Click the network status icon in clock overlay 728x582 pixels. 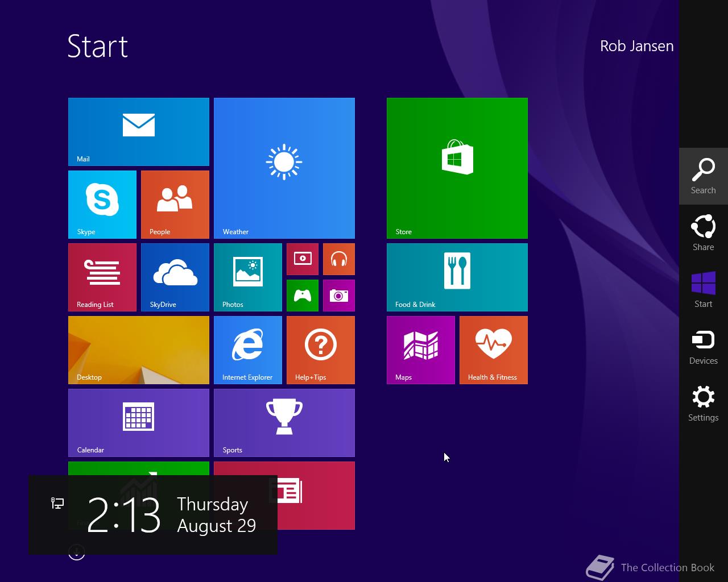click(57, 503)
